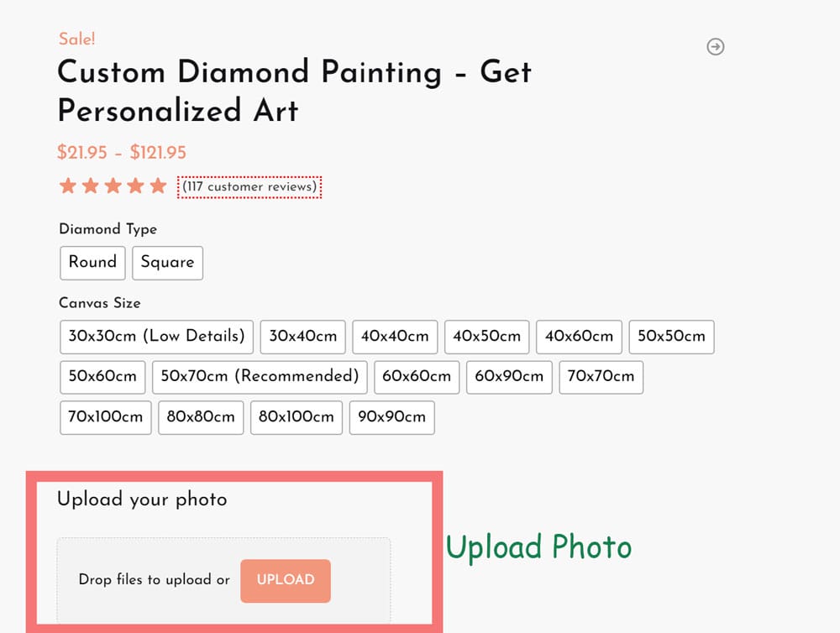This screenshot has height=633, width=840.
Task: Pick the 60x90cm size
Action: 508,377
